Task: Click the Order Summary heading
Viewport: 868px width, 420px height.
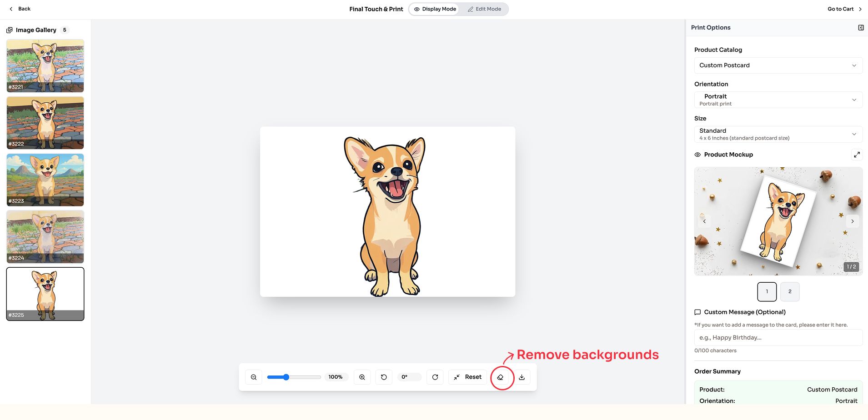Action: 717,371
